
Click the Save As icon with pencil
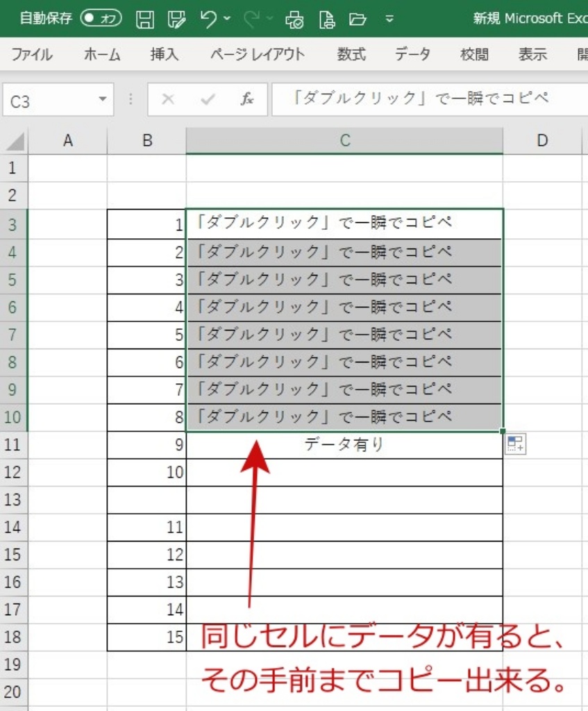tap(176, 19)
